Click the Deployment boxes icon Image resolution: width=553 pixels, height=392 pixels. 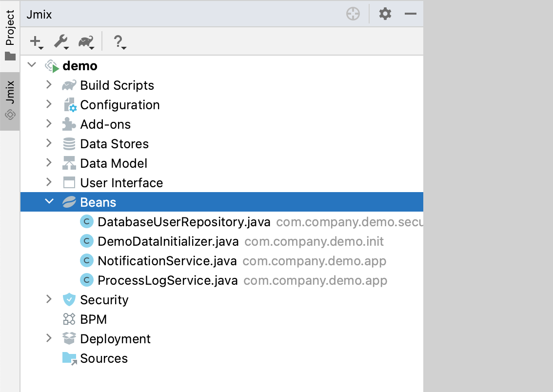coord(69,338)
